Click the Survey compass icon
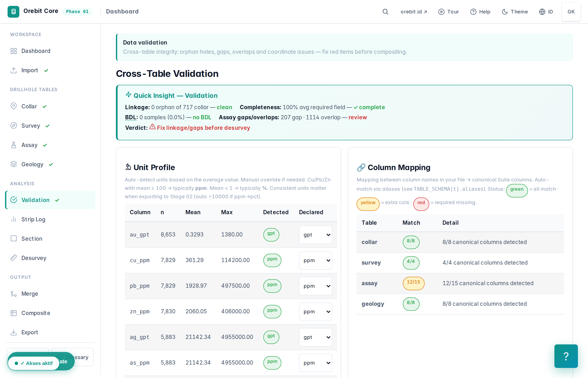The height and width of the screenshot is (378, 588). 14,126
